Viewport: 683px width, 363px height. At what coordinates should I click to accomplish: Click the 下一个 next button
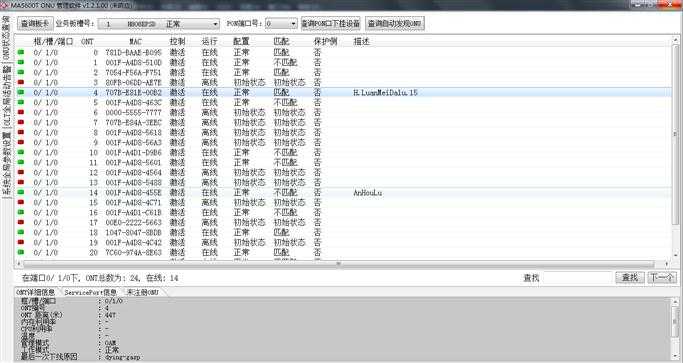pos(662,278)
